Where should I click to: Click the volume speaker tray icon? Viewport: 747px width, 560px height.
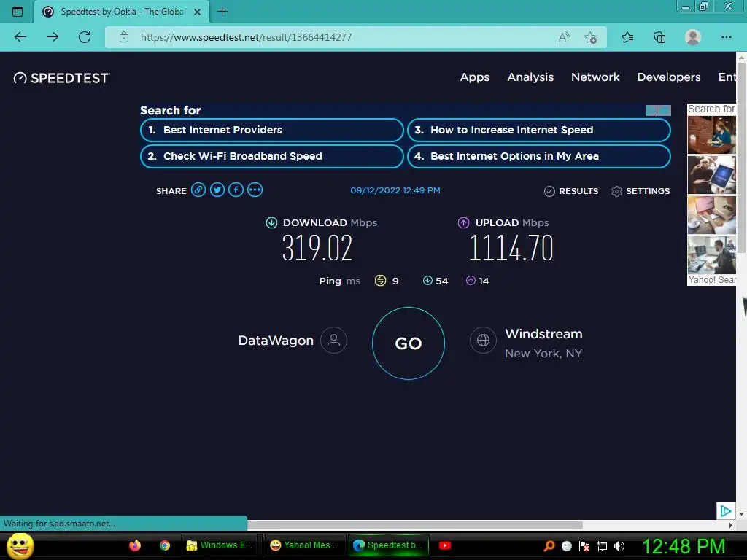pyautogui.click(x=619, y=546)
